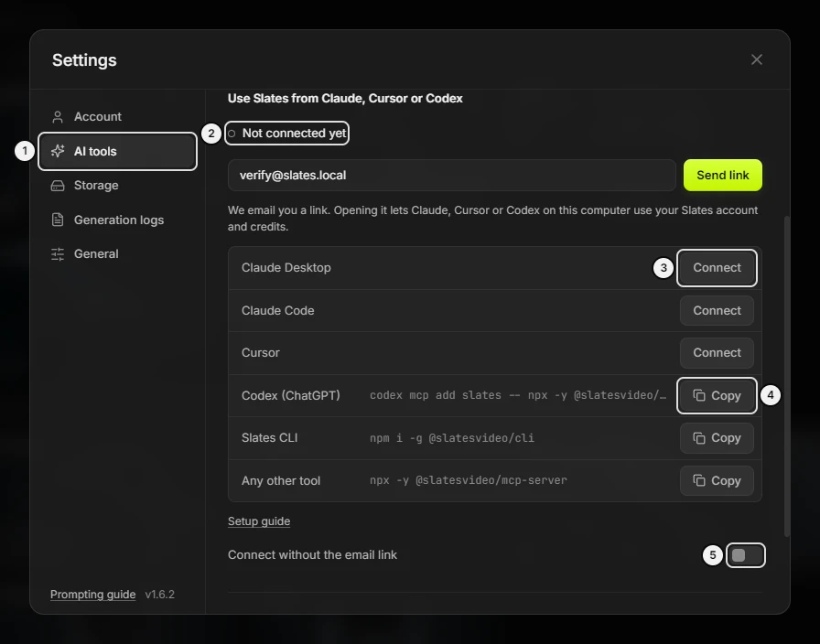
Task: Click the Account person icon
Action: tap(58, 117)
